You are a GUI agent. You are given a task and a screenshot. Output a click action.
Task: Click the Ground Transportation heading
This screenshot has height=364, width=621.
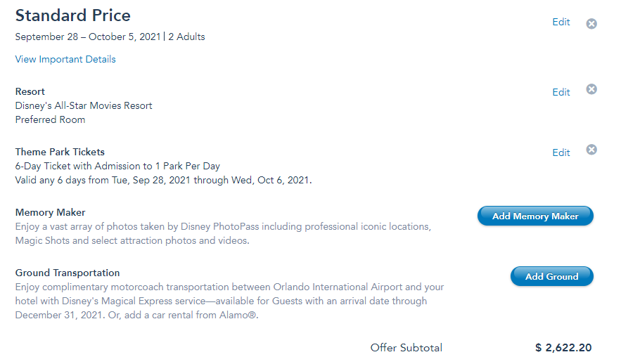pos(68,273)
